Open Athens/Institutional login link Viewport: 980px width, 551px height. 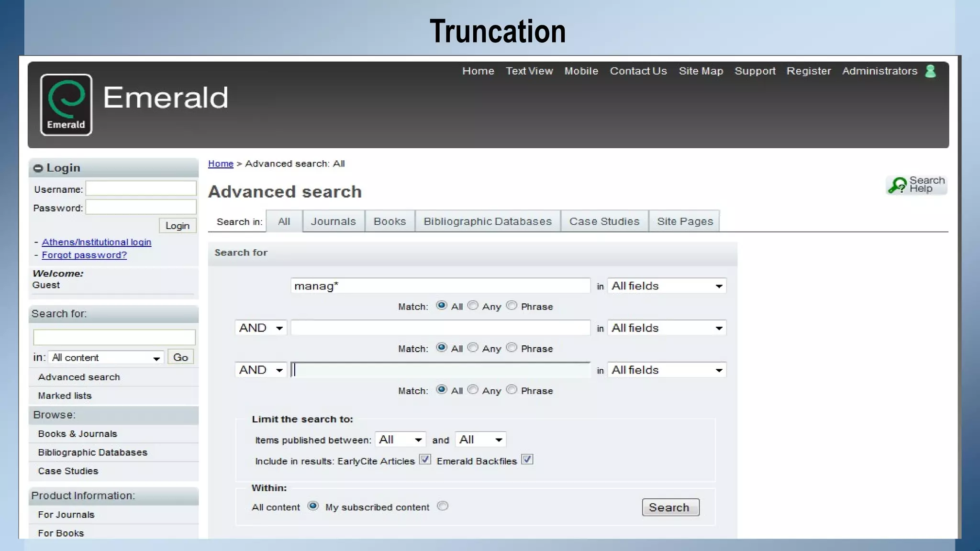tap(97, 242)
